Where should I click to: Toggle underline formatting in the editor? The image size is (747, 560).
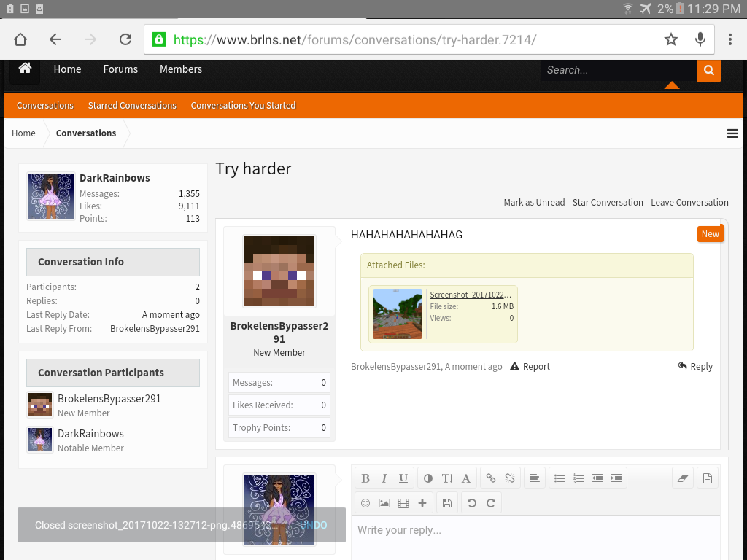pos(403,478)
